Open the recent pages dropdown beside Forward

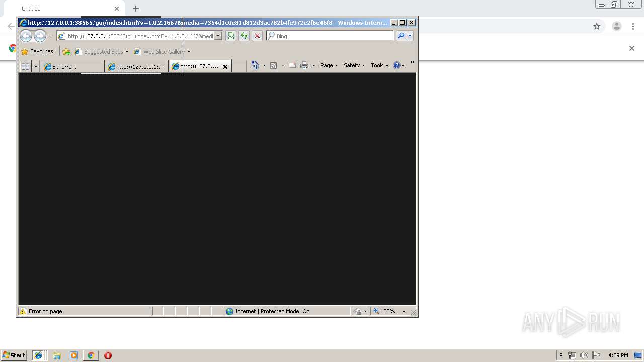(x=51, y=36)
